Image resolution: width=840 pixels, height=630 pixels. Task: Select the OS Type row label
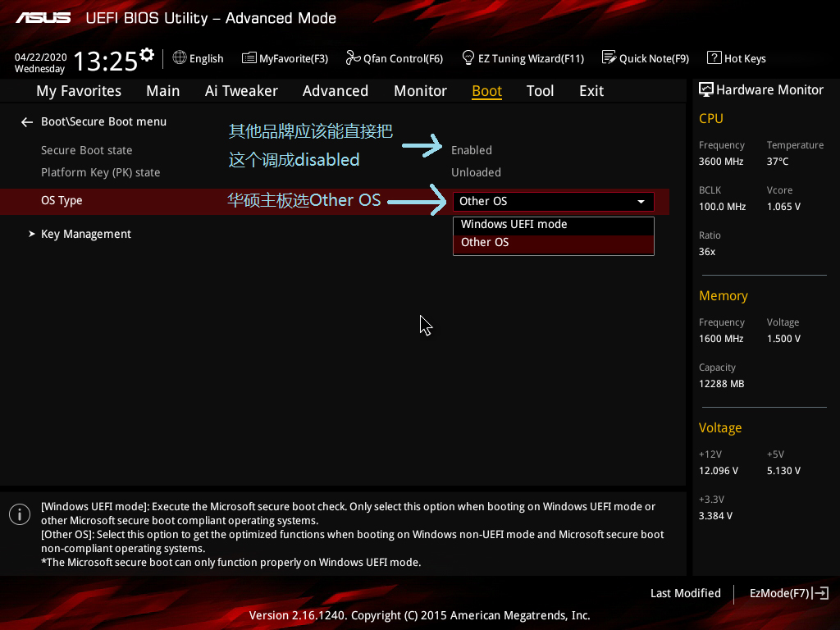(x=62, y=200)
